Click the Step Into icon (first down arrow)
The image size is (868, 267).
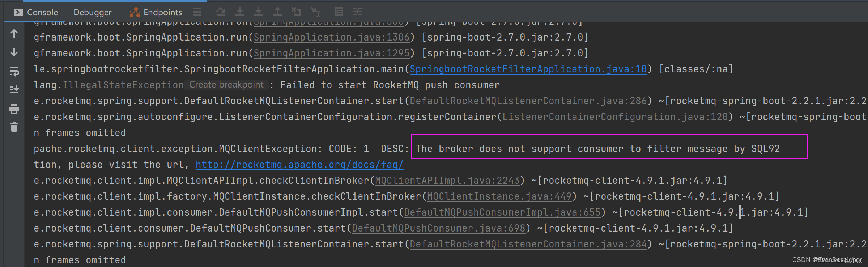click(x=240, y=12)
